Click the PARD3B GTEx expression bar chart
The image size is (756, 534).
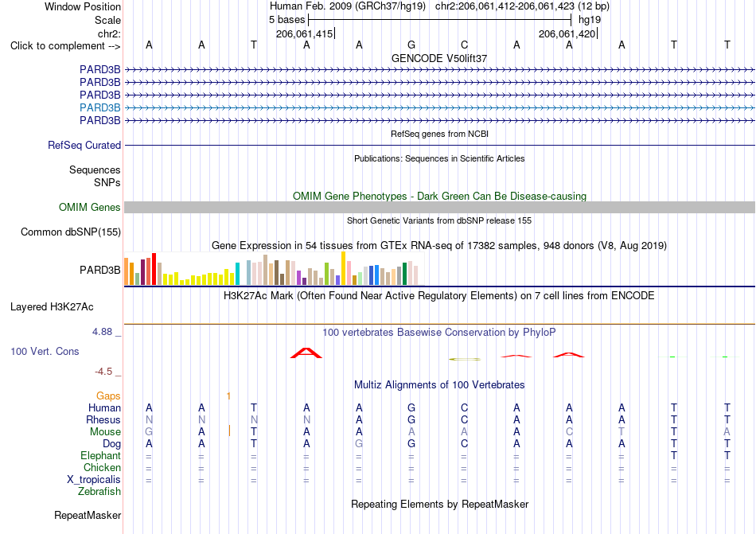[x=275, y=268]
